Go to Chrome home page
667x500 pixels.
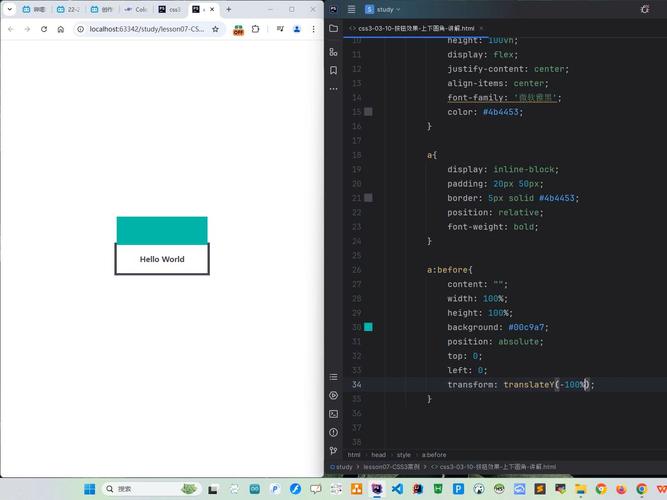click(x=61, y=29)
